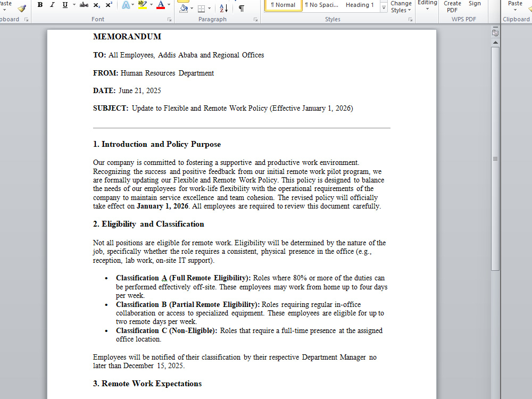Viewport: 532px width, 399px height.
Task: Click the vertical scrollbar thumb
Action: [x=495, y=159]
